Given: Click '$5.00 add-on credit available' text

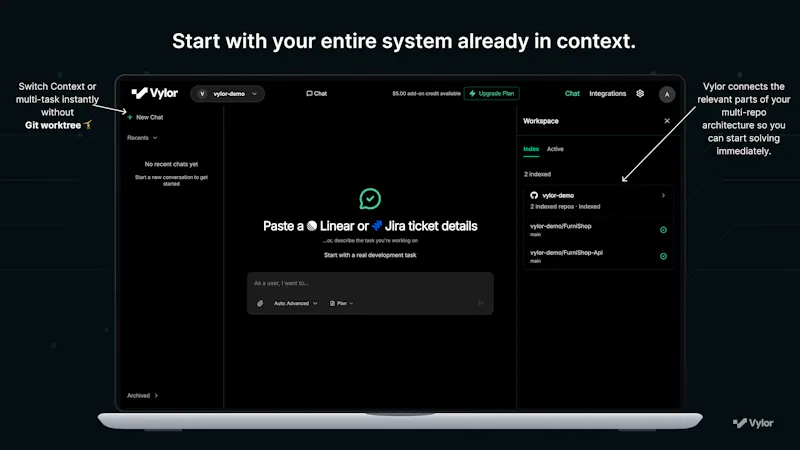Looking at the screenshot, I should click(x=426, y=93).
